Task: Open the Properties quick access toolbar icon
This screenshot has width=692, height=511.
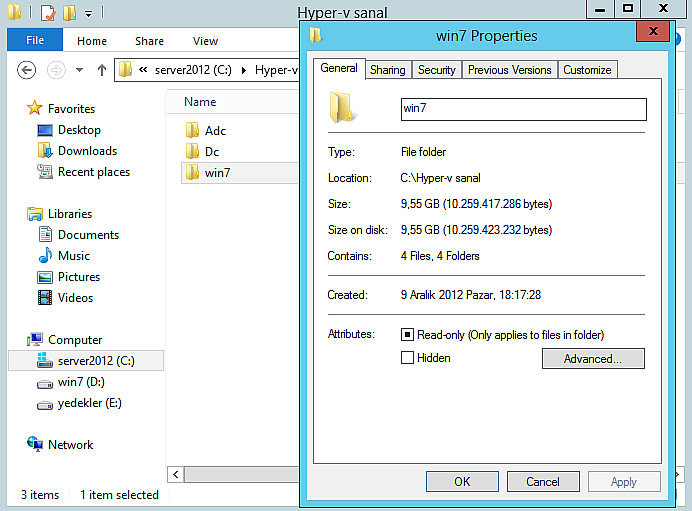Action: pos(48,12)
